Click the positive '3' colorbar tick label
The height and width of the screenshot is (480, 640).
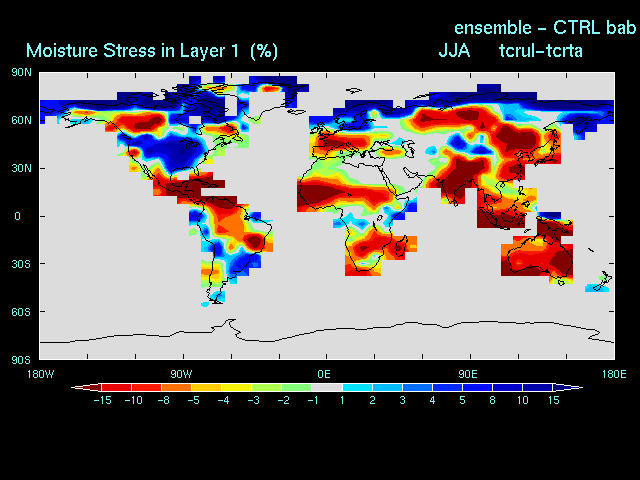tap(402, 400)
